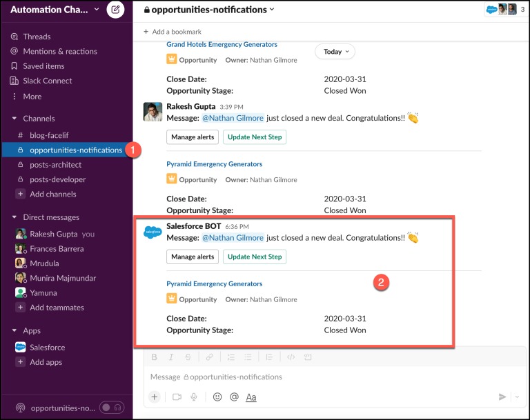
Task: Open the Salesforce app in sidebar
Action: (40, 348)
